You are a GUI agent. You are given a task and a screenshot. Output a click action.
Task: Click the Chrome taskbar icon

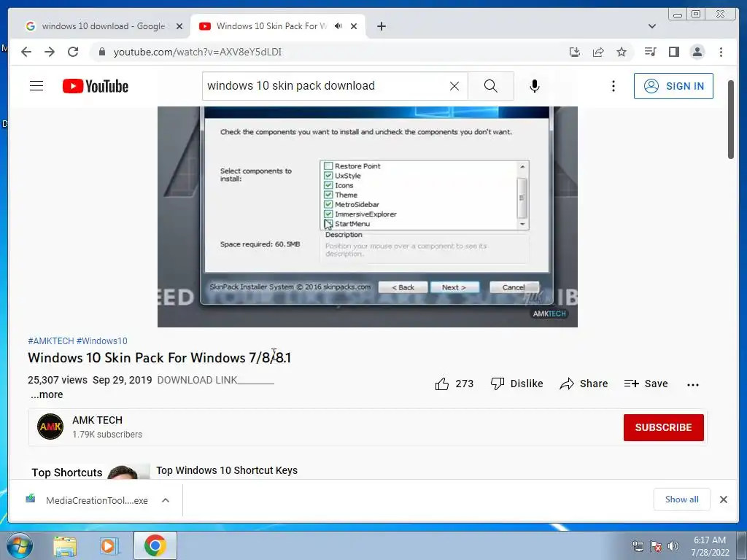pos(155,545)
